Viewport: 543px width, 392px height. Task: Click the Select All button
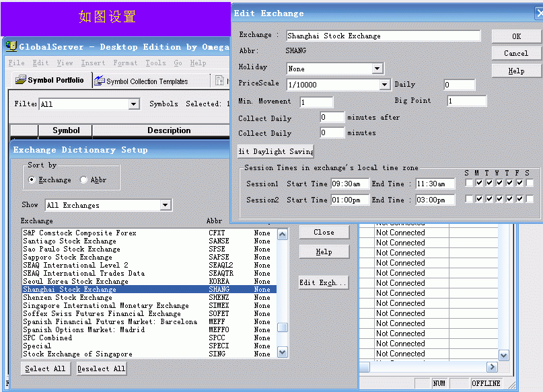point(45,368)
